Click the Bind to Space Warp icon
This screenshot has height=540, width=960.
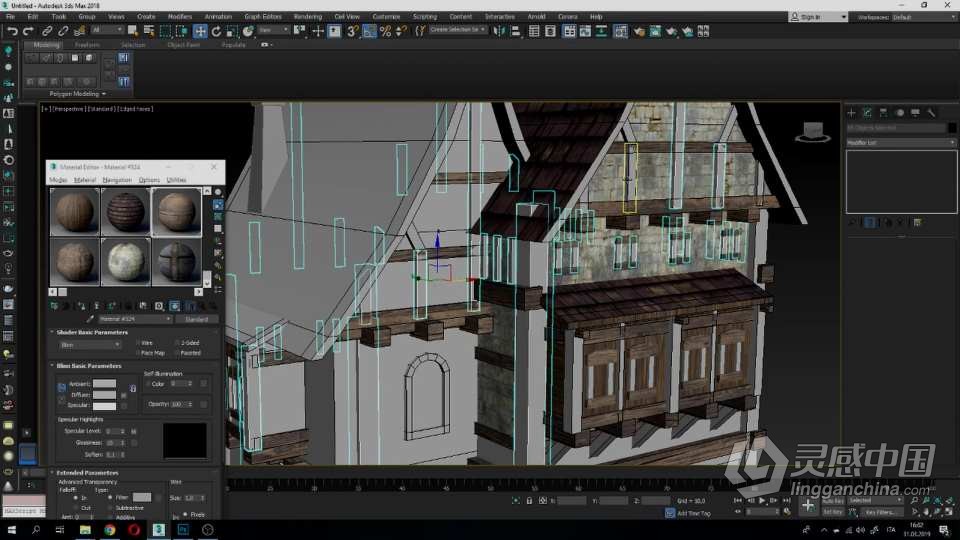click(80, 31)
